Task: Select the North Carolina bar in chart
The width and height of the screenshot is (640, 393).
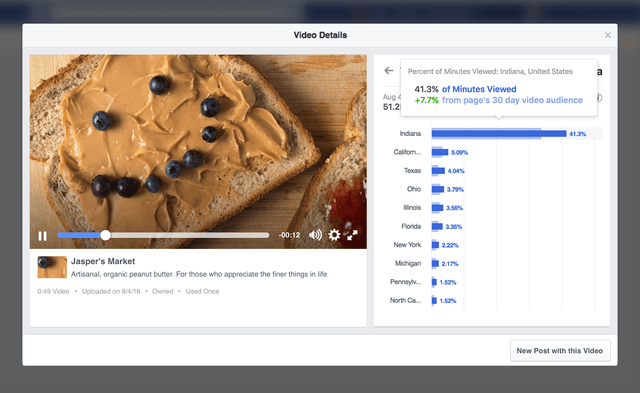Action: coord(434,300)
